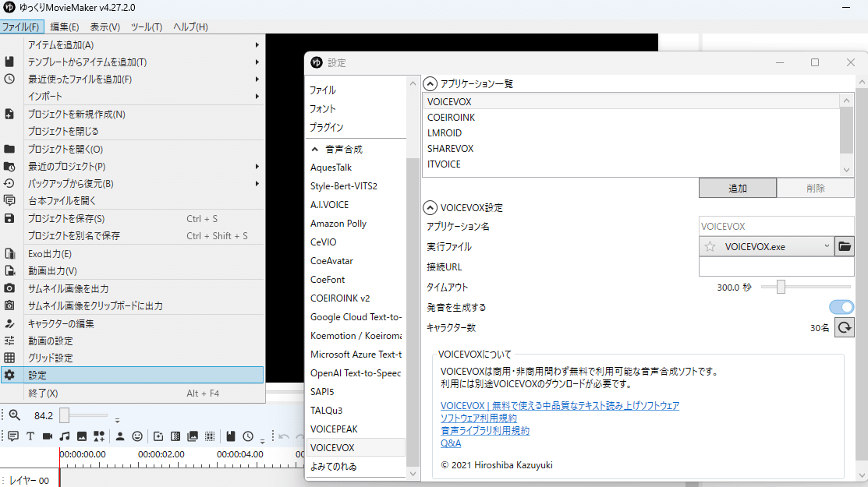Open the templates icon in the timeline toolbar

tap(231, 436)
